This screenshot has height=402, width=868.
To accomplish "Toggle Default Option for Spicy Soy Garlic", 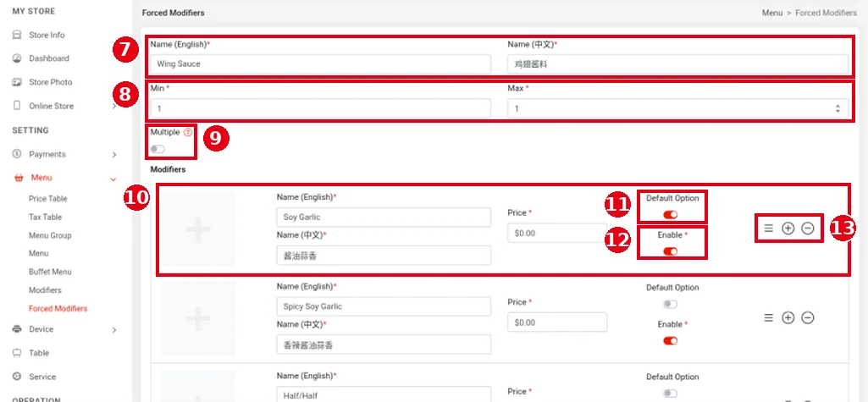I will tap(671, 304).
